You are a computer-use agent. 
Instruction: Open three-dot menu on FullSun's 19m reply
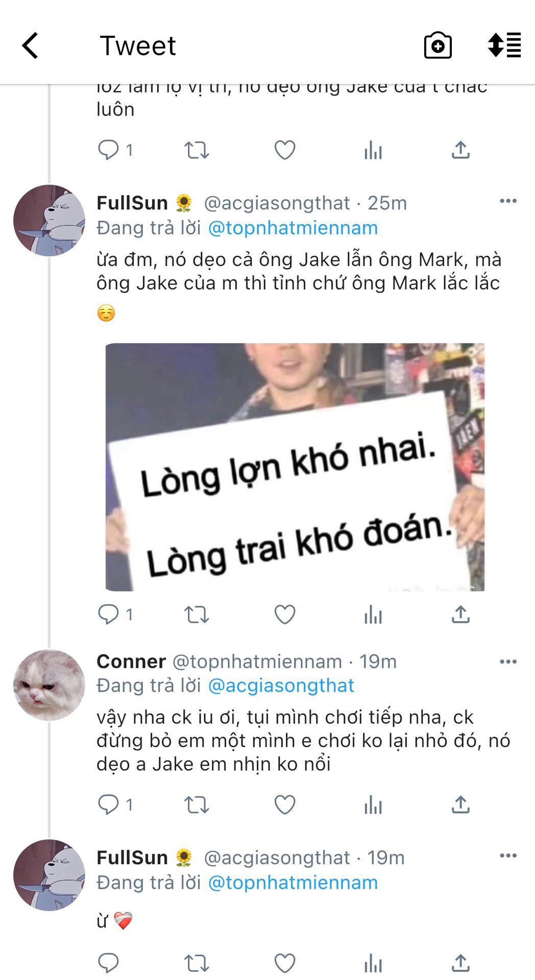(508, 855)
